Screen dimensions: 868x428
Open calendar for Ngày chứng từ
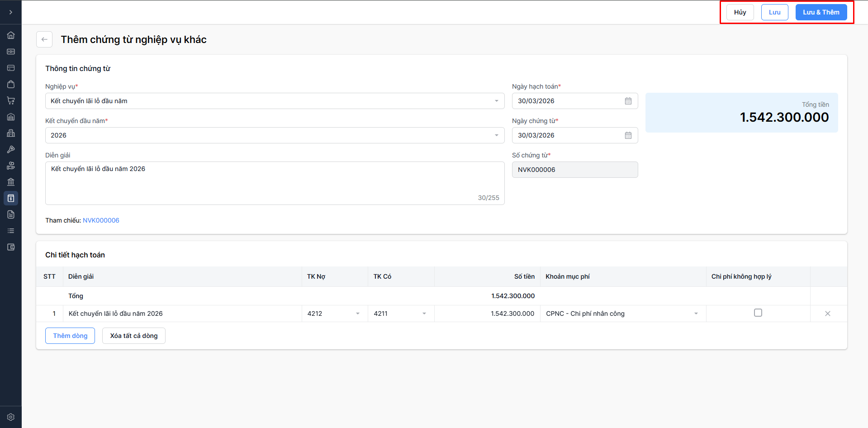point(628,135)
